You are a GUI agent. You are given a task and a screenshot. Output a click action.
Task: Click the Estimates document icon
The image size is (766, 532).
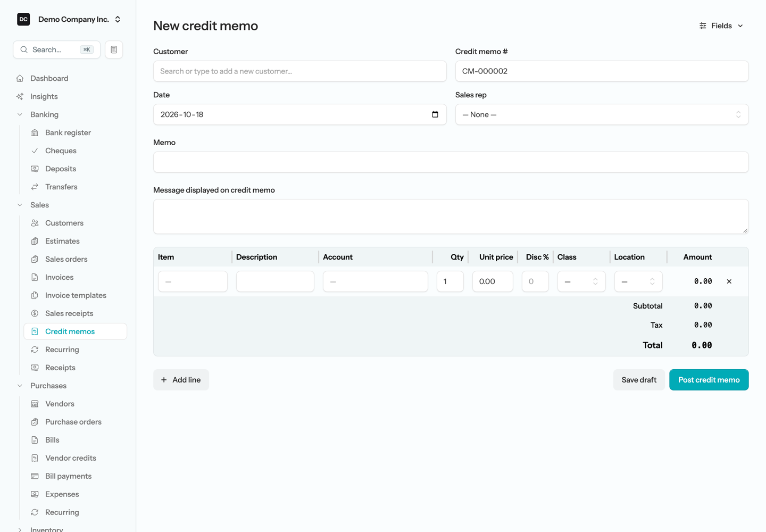click(x=35, y=241)
